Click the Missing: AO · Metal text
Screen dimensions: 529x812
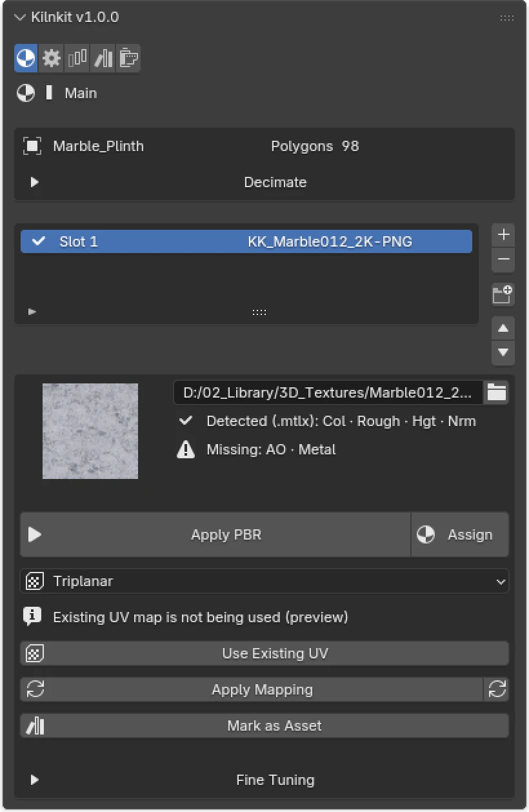[x=271, y=449]
